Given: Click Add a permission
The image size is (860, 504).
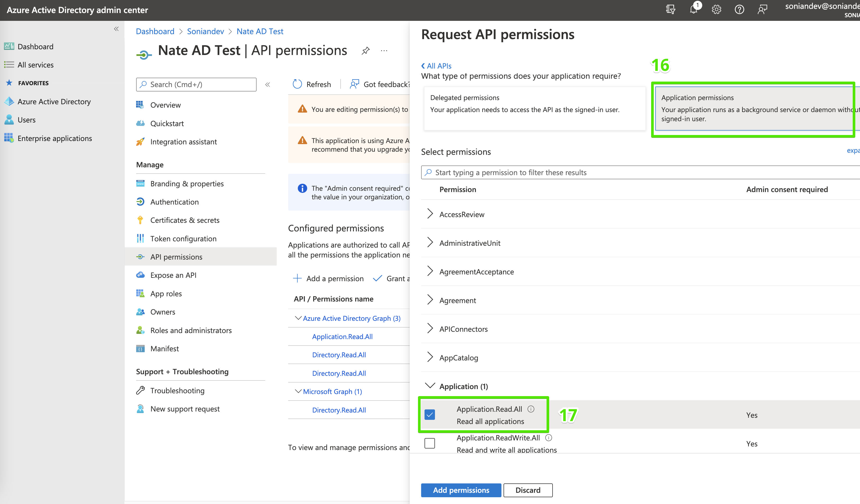Looking at the screenshot, I should coord(328,279).
